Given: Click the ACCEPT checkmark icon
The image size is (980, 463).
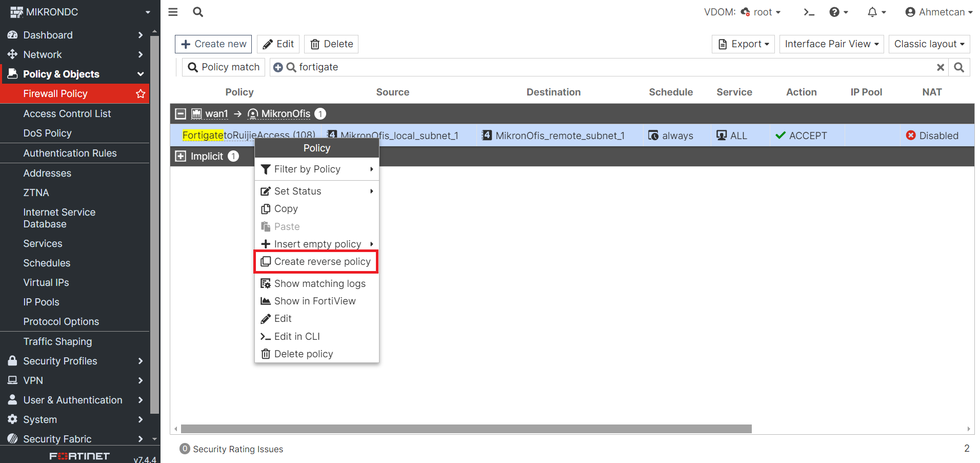Looking at the screenshot, I should (781, 135).
